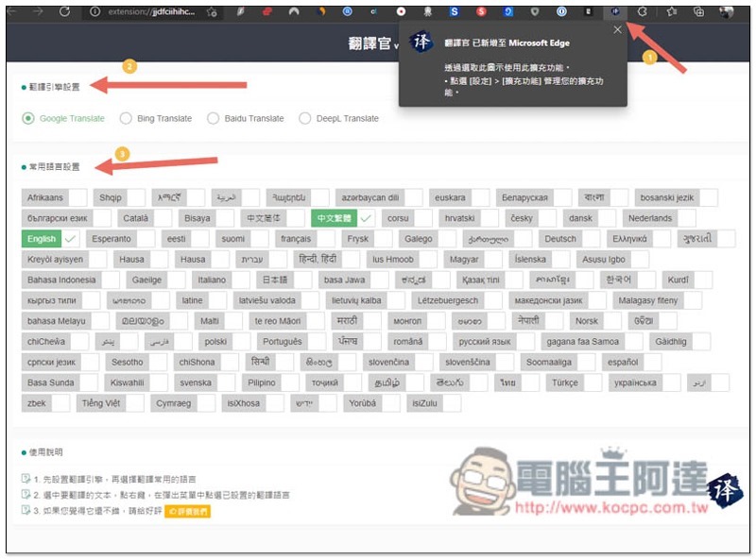
Task: Click the add-to-favorites star in address bar
Action: point(215,12)
